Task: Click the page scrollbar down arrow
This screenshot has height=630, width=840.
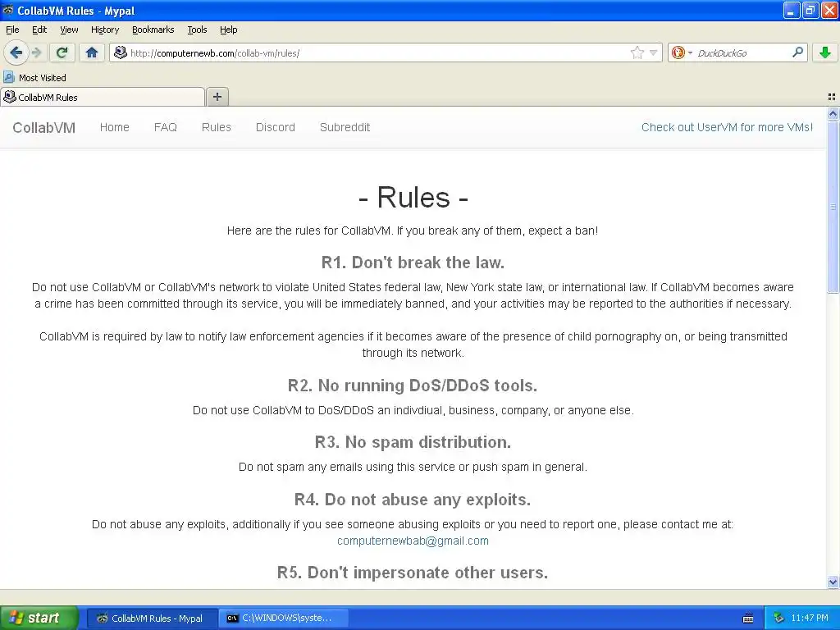Action: click(833, 582)
